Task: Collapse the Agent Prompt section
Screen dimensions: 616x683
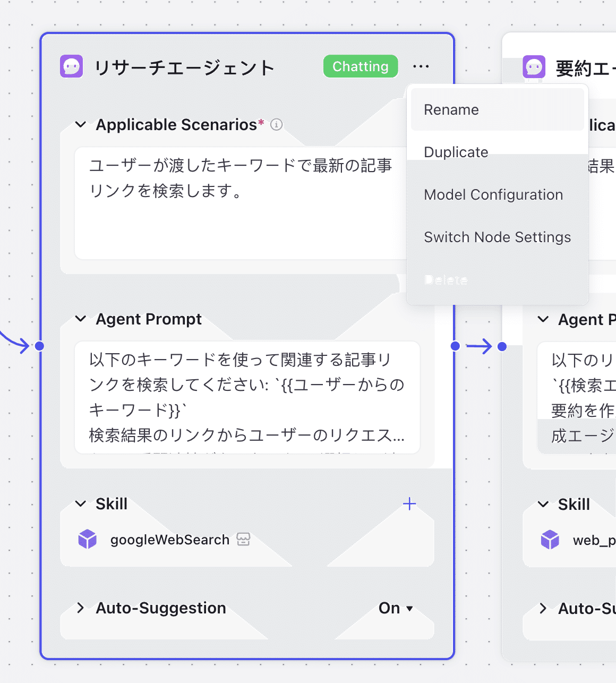Action: pyautogui.click(x=81, y=319)
